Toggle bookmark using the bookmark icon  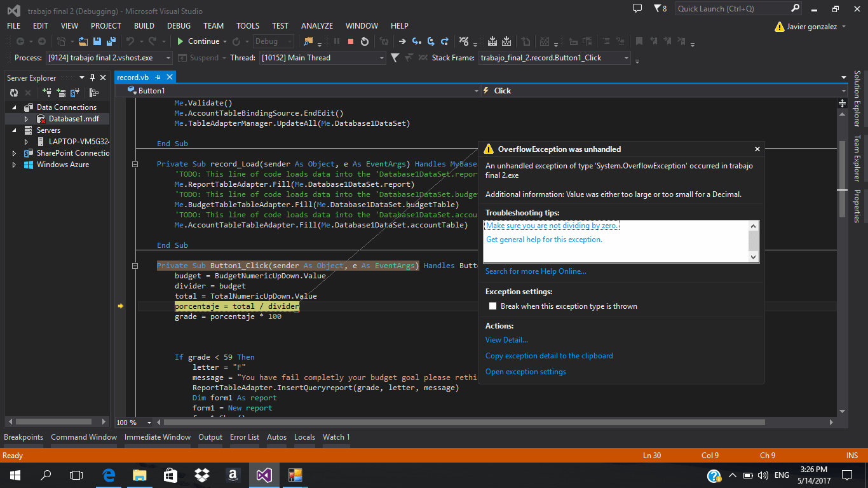(639, 41)
